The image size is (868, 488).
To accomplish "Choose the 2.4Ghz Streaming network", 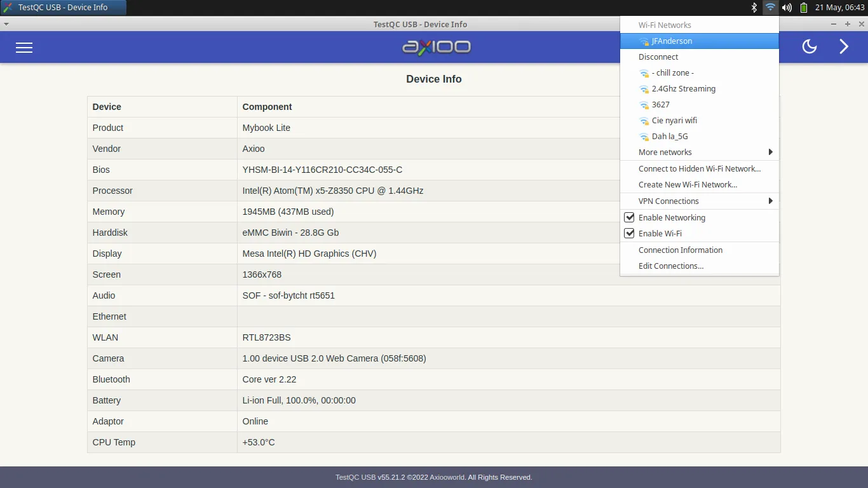I will pos(683,89).
